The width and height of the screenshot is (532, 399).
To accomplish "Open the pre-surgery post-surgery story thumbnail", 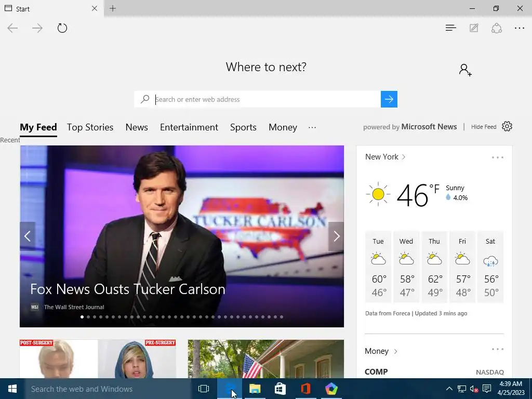I will tap(98, 359).
